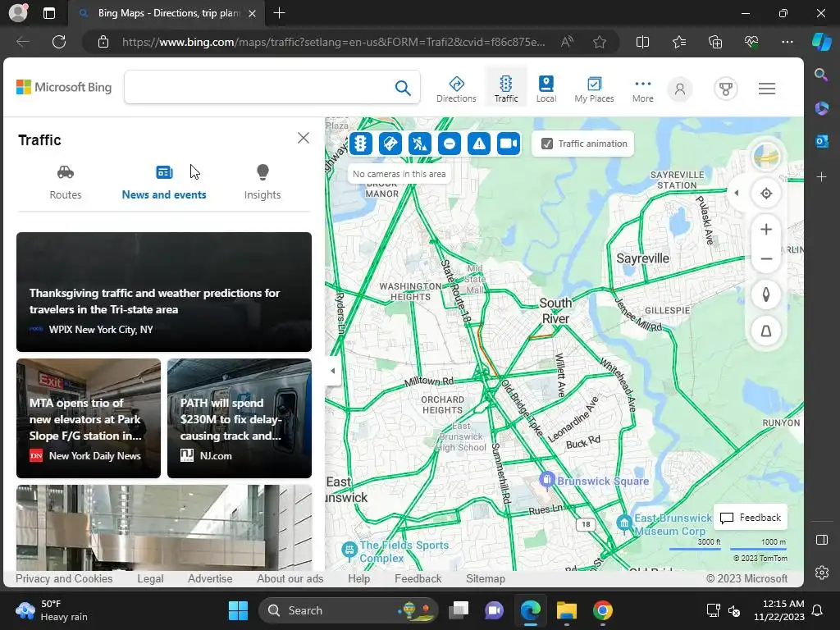This screenshot has width=840, height=630.
Task: Open the Copilot sidebar icon
Action: (x=821, y=42)
